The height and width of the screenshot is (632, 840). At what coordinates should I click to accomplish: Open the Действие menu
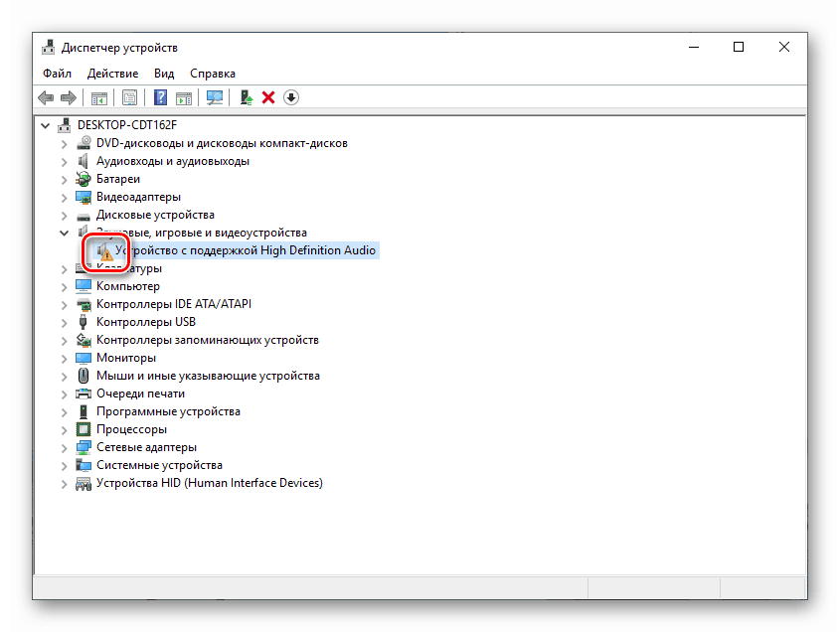[x=112, y=73]
